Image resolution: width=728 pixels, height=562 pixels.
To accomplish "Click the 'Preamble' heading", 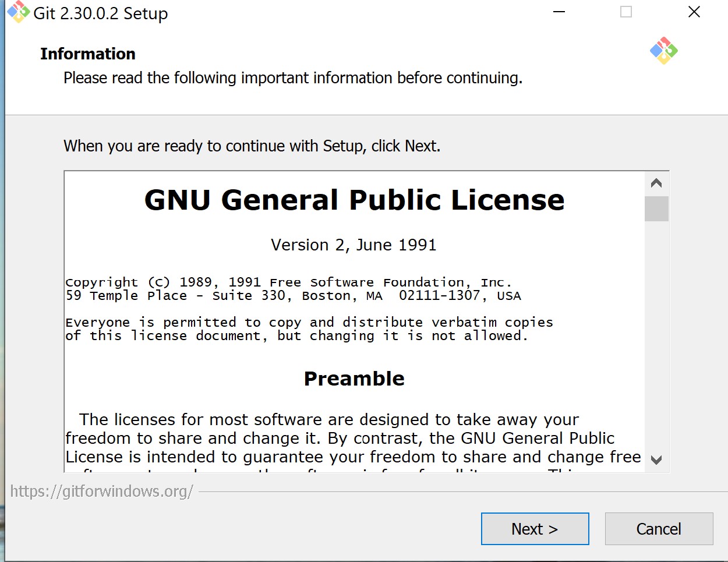I will coord(354,379).
